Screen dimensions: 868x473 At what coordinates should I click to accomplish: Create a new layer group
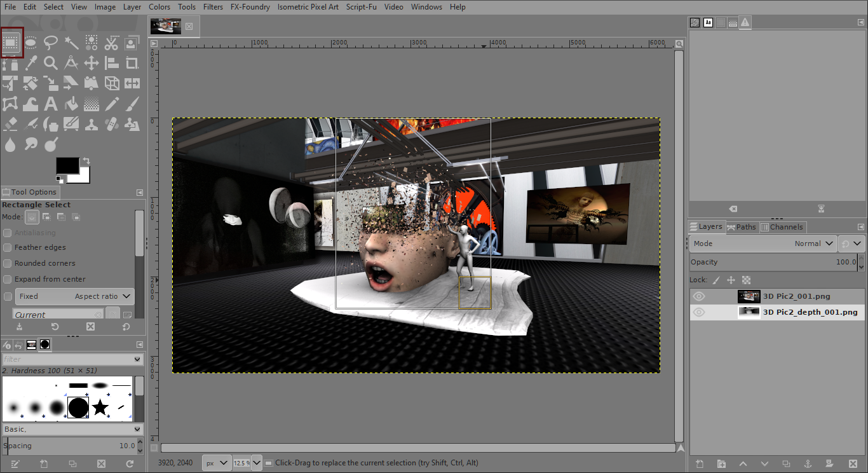pos(721,464)
